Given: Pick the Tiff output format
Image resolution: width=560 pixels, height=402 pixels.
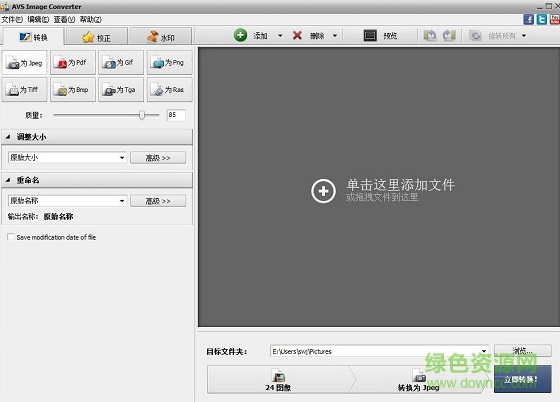Looking at the screenshot, I should (x=25, y=90).
